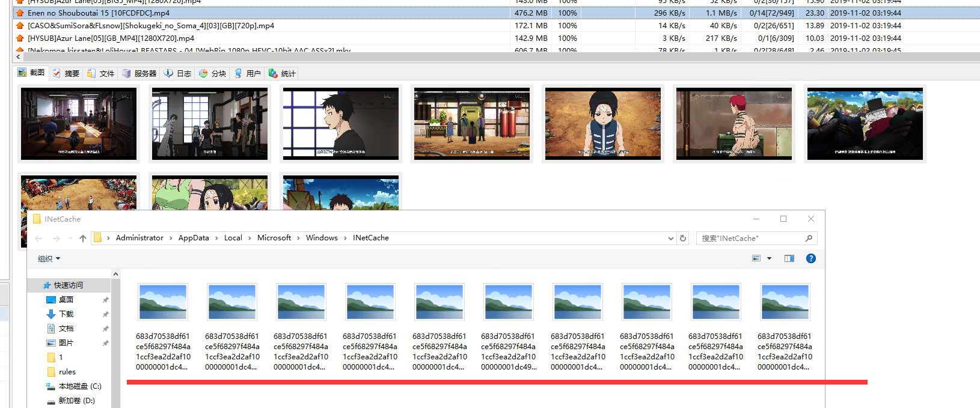Expand the chevron after AppData breadcrumb
980x408 pixels.
(x=217, y=239)
